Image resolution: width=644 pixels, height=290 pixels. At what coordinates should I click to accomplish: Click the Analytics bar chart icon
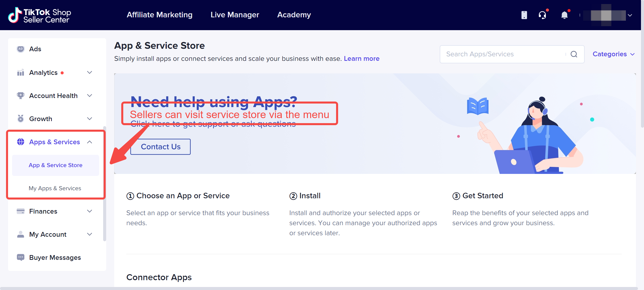(x=19, y=73)
